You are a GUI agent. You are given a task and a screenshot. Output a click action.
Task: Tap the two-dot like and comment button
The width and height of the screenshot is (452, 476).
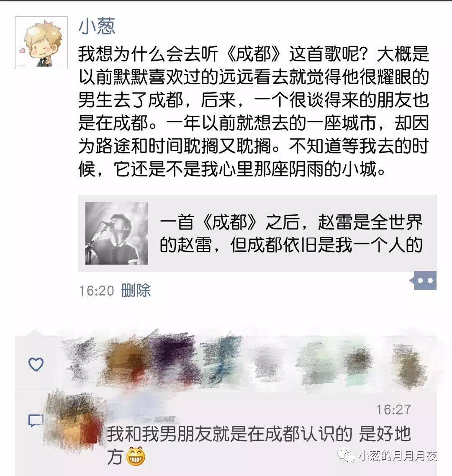pos(423,280)
